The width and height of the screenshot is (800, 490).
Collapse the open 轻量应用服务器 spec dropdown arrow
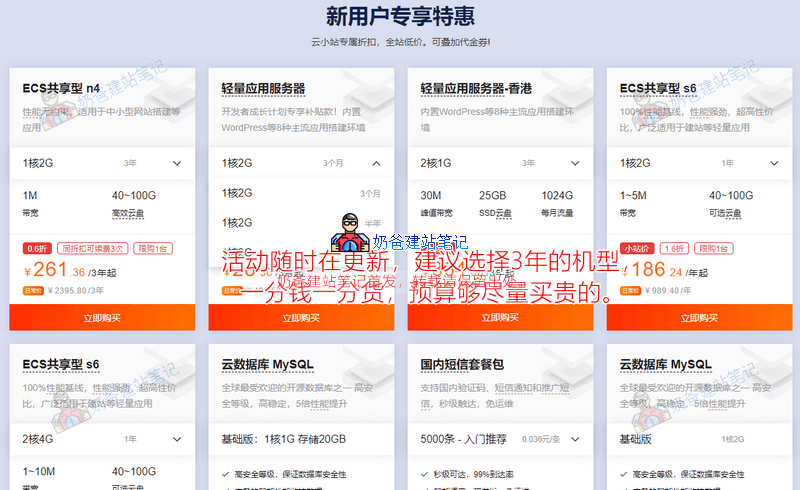coord(376,163)
